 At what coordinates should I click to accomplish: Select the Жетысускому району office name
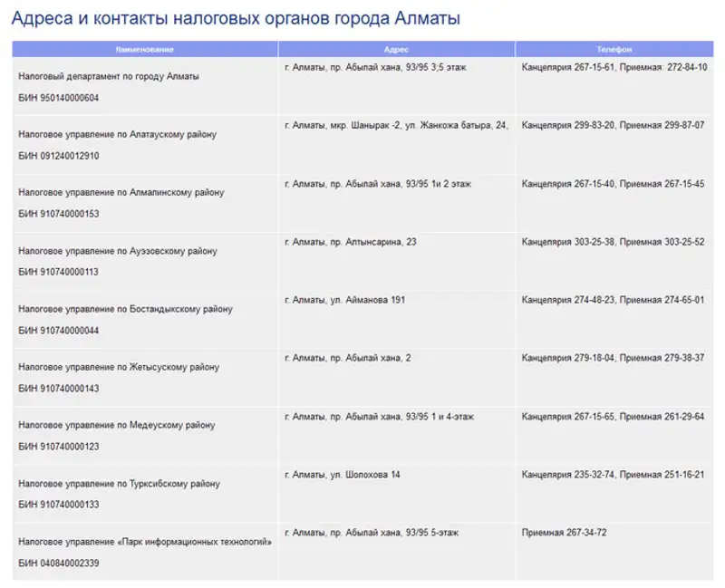[119, 367]
